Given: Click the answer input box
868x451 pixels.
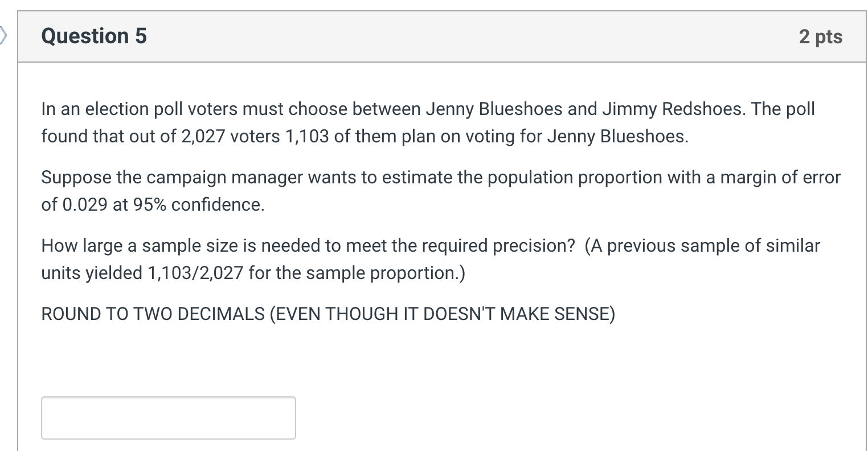Looking at the screenshot, I should pos(169,418).
